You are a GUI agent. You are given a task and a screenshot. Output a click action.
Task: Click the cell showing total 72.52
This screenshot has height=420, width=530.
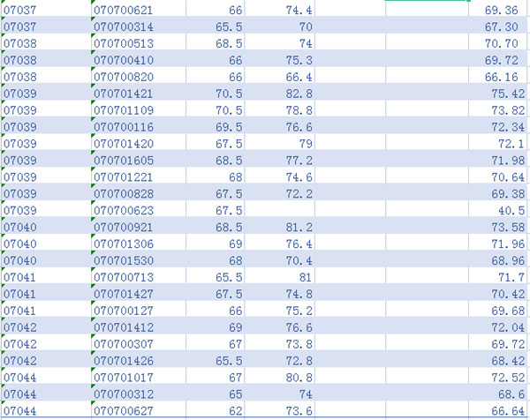[503, 377]
